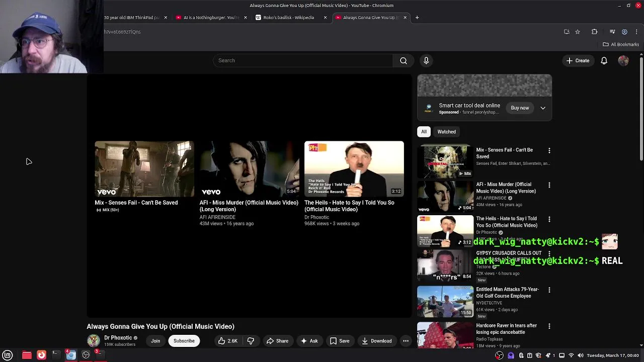This screenshot has width=644, height=362.
Task: Open menu for The Heils sidebar video
Action: click(x=549, y=219)
